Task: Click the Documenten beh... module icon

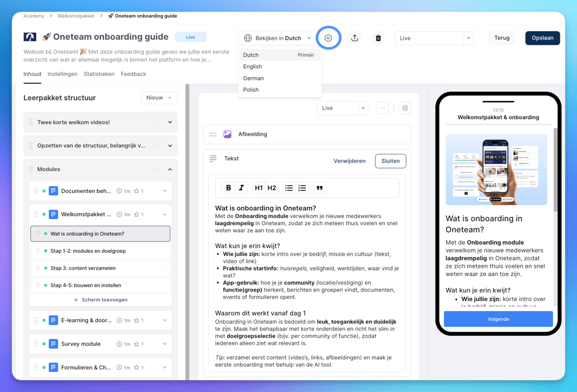Action: (x=53, y=191)
